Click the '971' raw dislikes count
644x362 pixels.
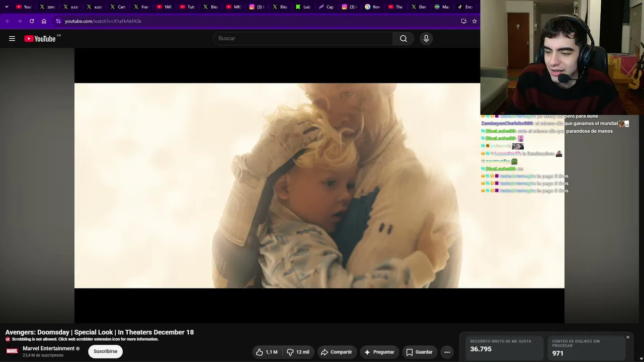point(558,353)
